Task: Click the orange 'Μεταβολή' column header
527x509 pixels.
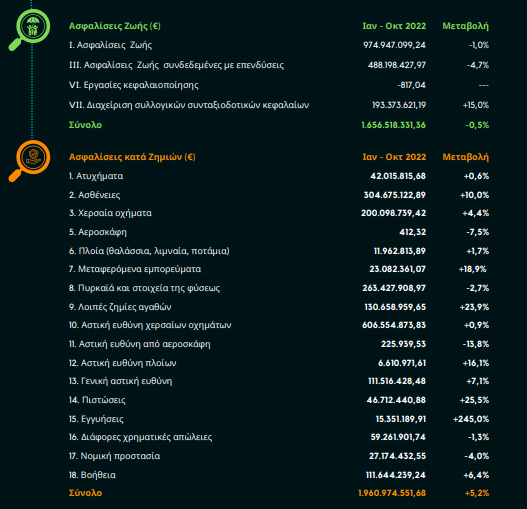Action: tap(465, 157)
